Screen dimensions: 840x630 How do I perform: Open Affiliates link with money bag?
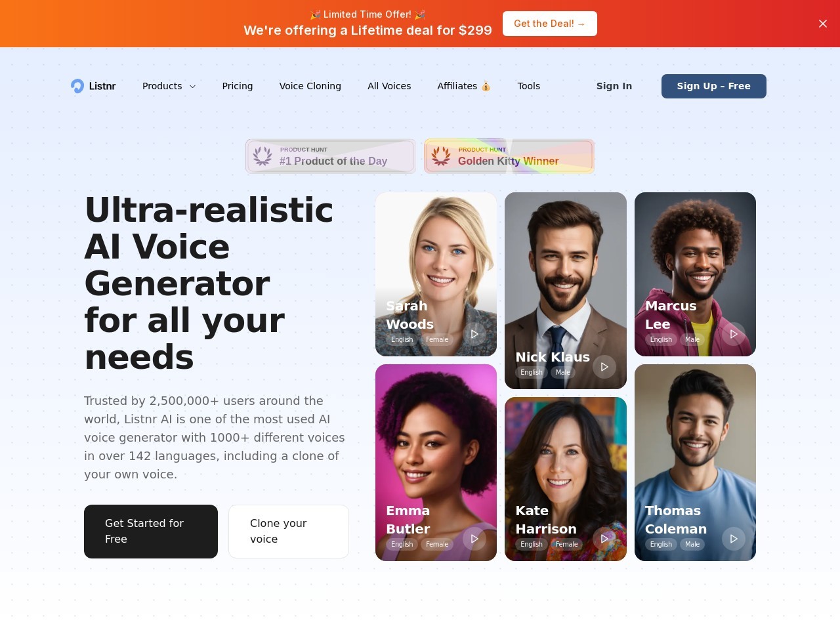point(464,86)
